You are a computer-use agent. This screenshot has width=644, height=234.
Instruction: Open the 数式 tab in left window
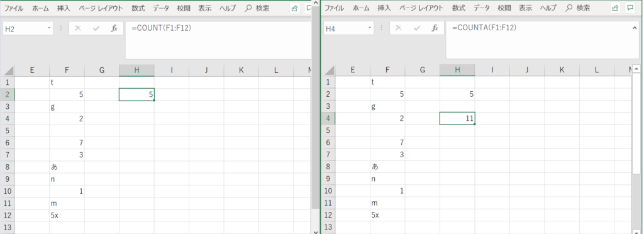point(138,8)
